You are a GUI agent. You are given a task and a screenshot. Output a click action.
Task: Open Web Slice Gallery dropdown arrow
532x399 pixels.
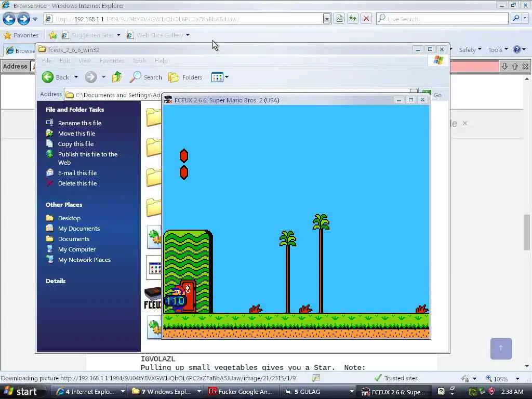(188, 35)
